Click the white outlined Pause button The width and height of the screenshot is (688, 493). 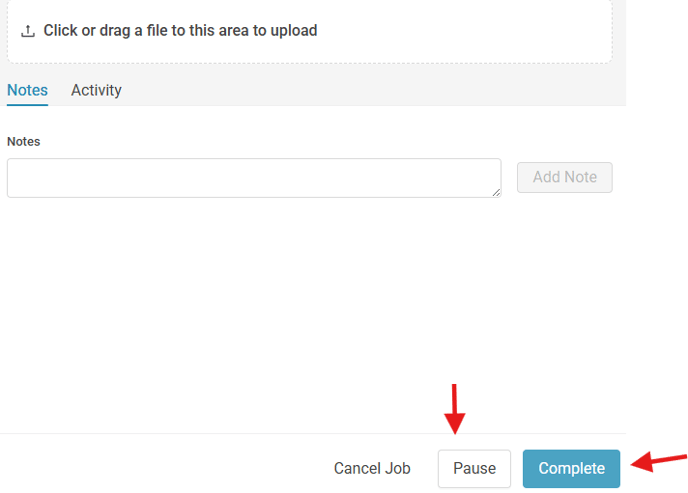click(x=474, y=468)
